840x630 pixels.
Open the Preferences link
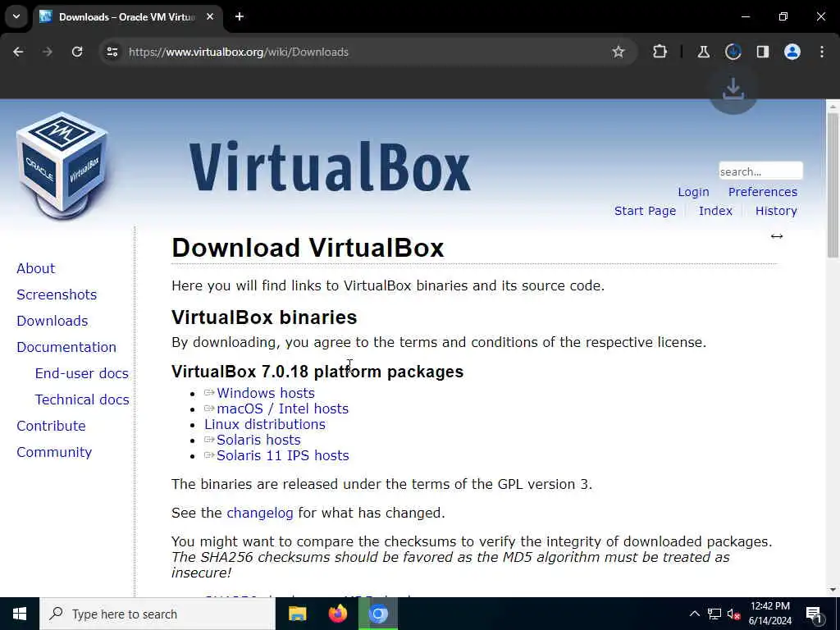pyautogui.click(x=762, y=192)
